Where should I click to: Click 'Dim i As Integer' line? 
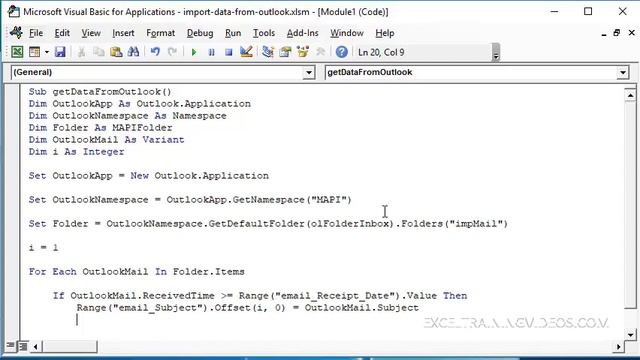coord(76,152)
